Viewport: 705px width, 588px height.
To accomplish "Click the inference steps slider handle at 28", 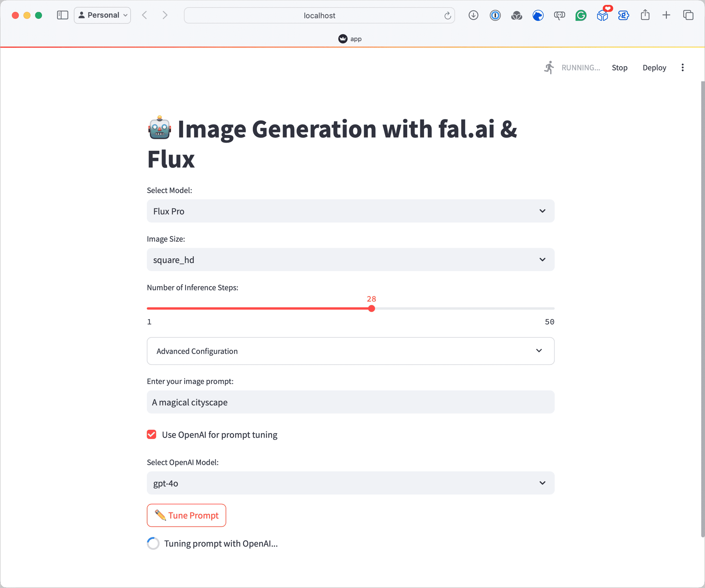I will pos(371,308).
